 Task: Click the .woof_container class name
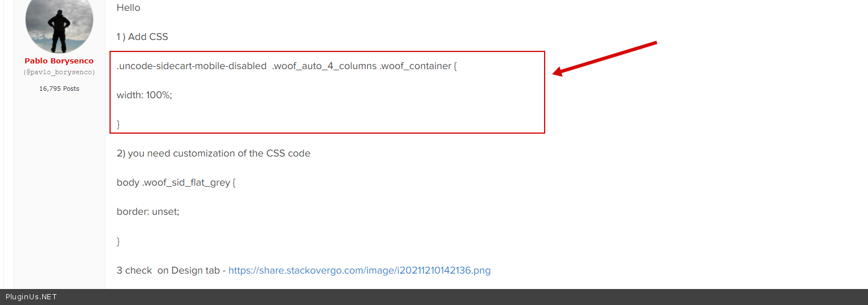pos(415,66)
